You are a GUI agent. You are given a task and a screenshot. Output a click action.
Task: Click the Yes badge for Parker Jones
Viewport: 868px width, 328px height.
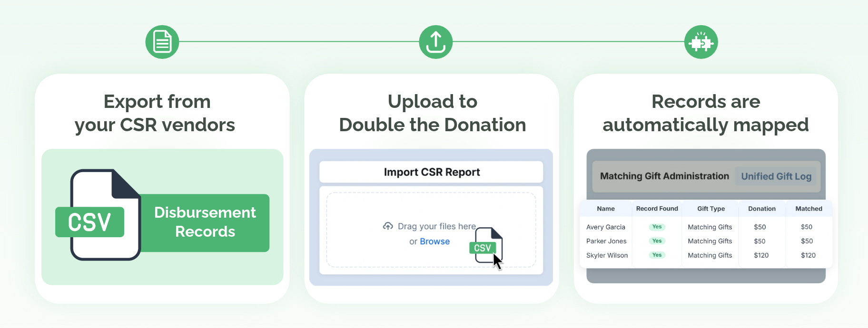pyautogui.click(x=657, y=241)
